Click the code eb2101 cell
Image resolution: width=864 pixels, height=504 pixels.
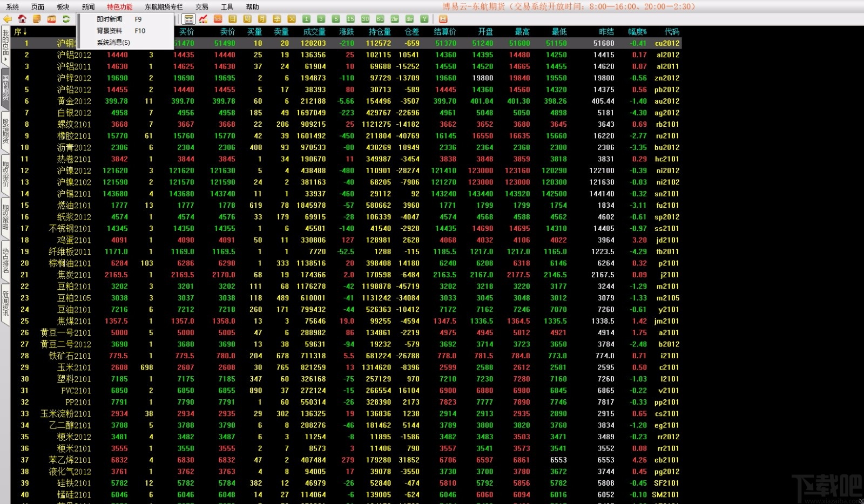pos(667,460)
